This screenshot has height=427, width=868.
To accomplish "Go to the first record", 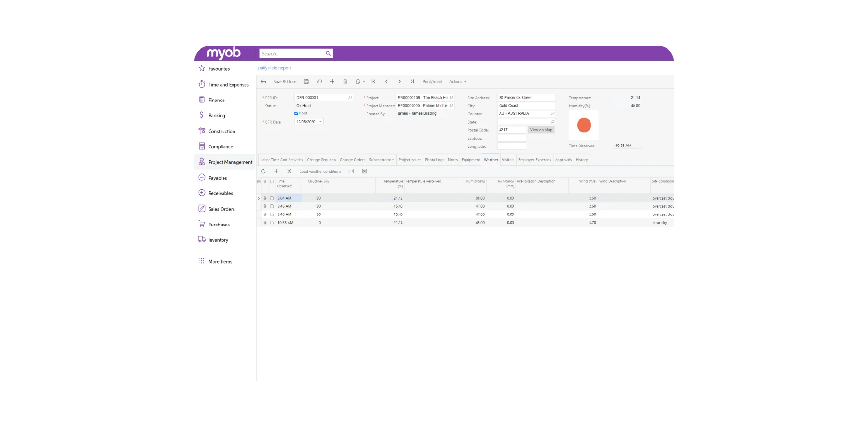I will coord(373,82).
